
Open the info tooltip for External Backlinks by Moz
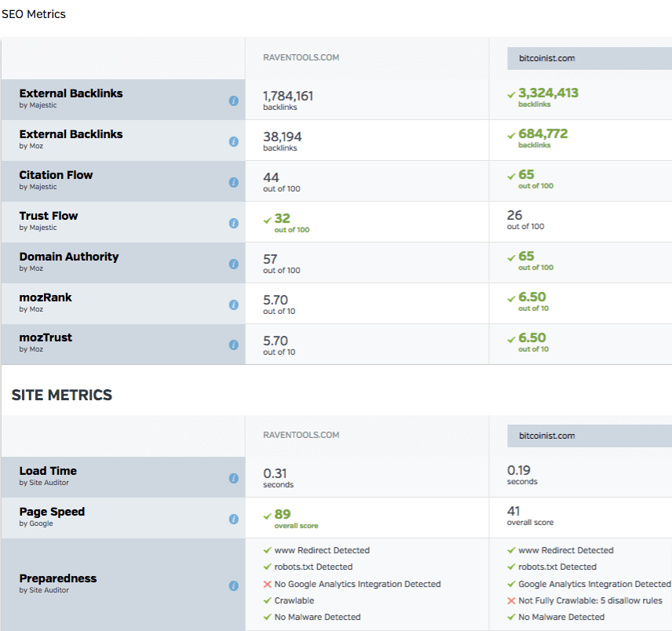click(x=233, y=141)
